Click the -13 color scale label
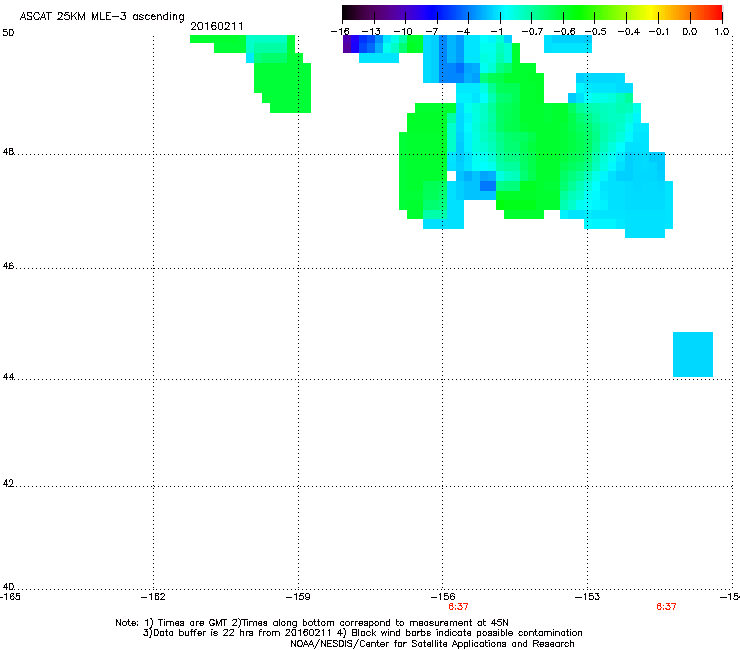The height and width of the screenshot is (650, 740). [371, 32]
